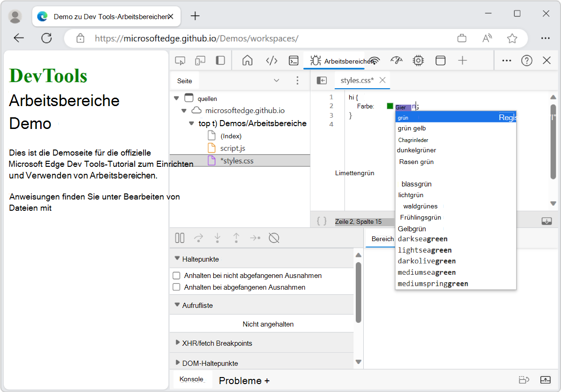Open the Console panel icon

pos(294,60)
